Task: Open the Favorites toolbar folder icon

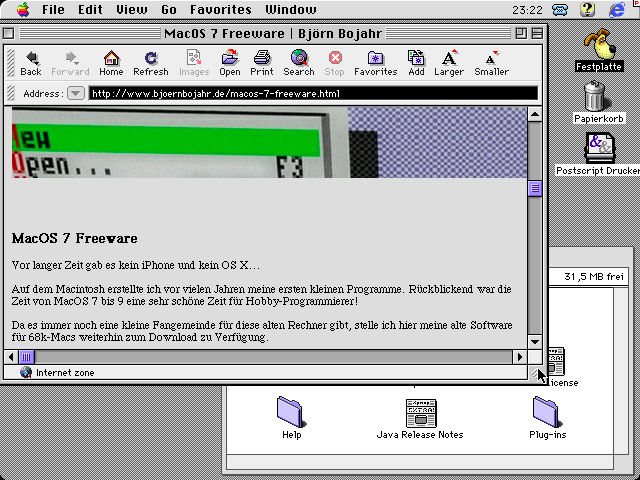Action: (376, 63)
